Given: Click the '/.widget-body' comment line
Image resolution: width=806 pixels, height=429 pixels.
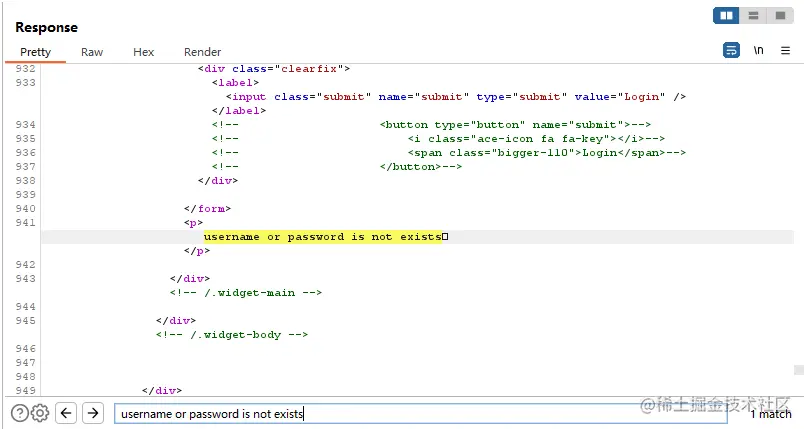Looking at the screenshot, I should click(x=232, y=335).
